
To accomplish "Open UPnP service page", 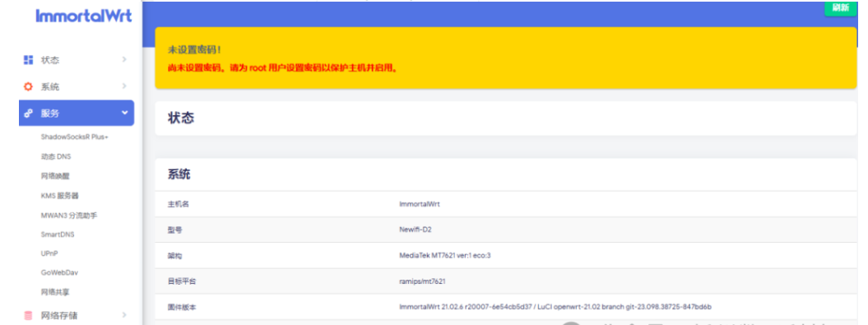I will click(49, 253).
